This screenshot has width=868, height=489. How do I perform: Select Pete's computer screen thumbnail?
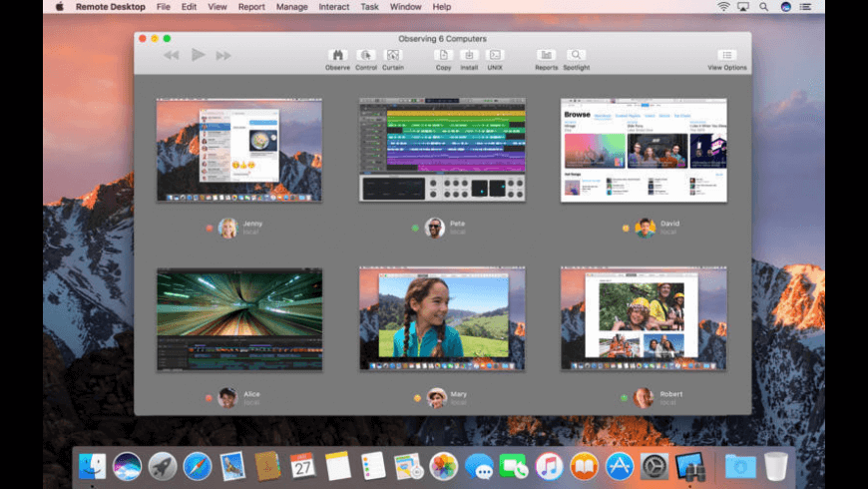(x=442, y=150)
